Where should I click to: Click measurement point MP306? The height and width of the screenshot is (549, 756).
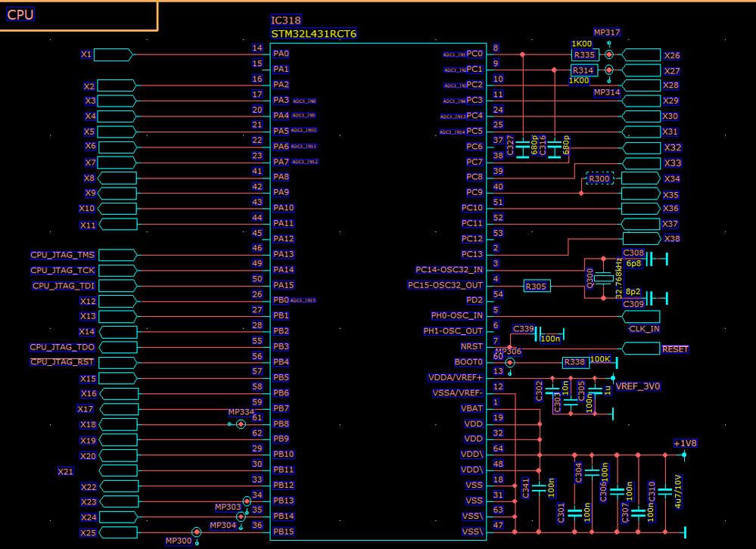pos(509,363)
